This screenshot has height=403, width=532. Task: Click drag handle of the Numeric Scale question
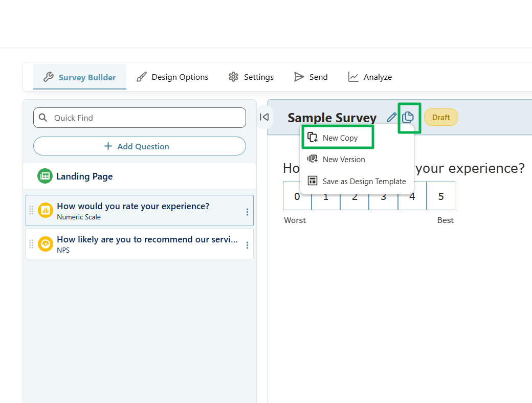coord(31,210)
